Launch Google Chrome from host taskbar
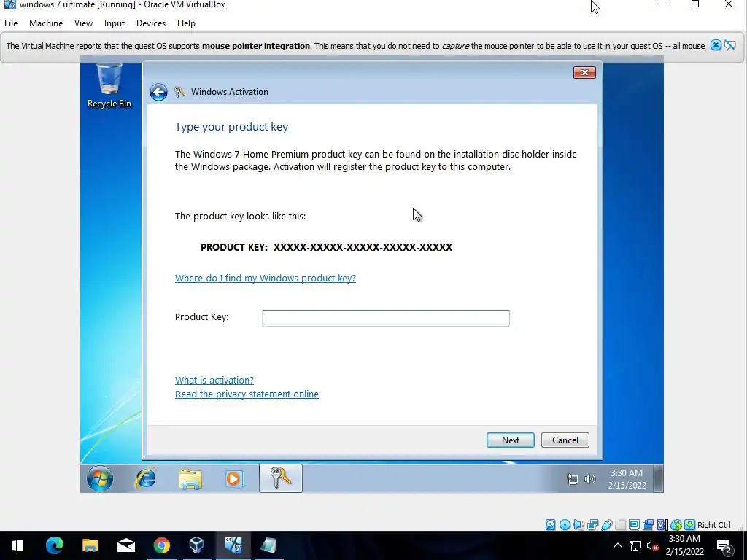The image size is (747, 560). tap(161, 545)
